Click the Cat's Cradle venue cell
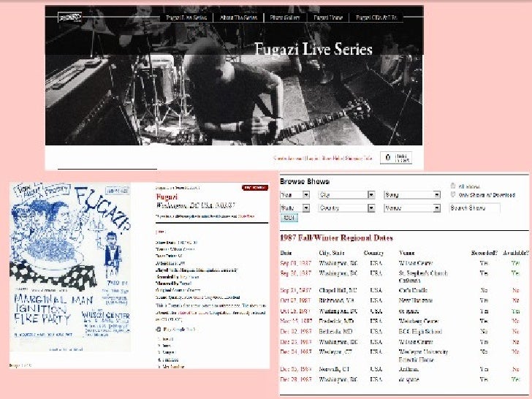This screenshot has height=399, width=532. [x=413, y=290]
